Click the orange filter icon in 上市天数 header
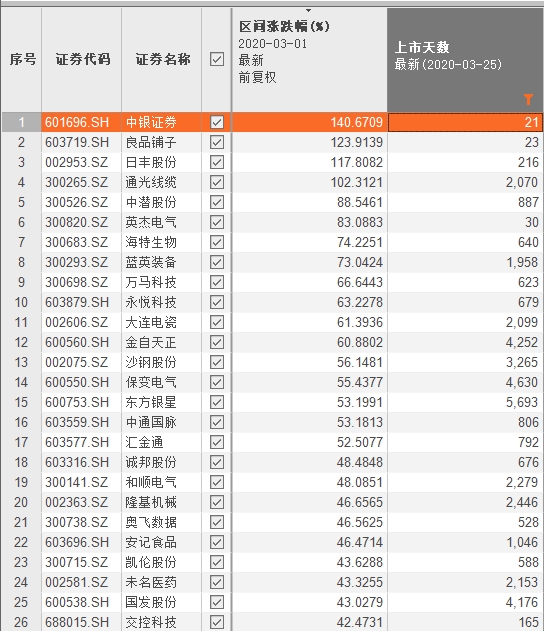Viewport: 544px width, 631px height. point(528,99)
